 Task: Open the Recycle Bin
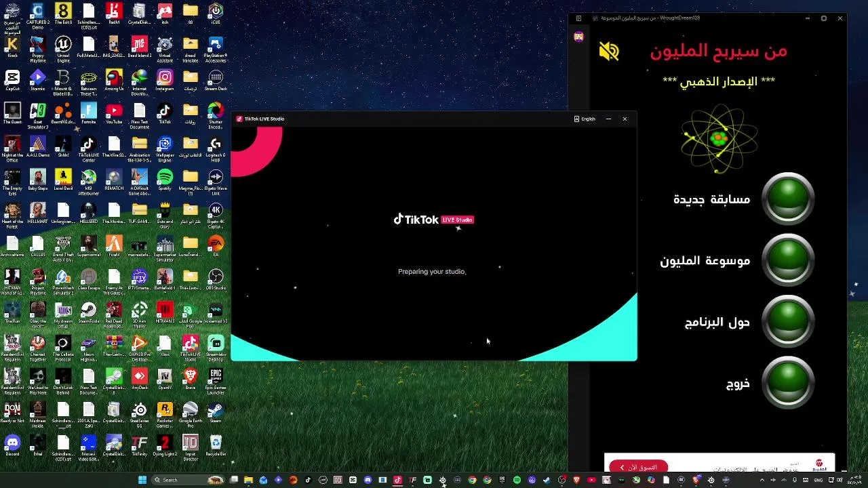216,445
